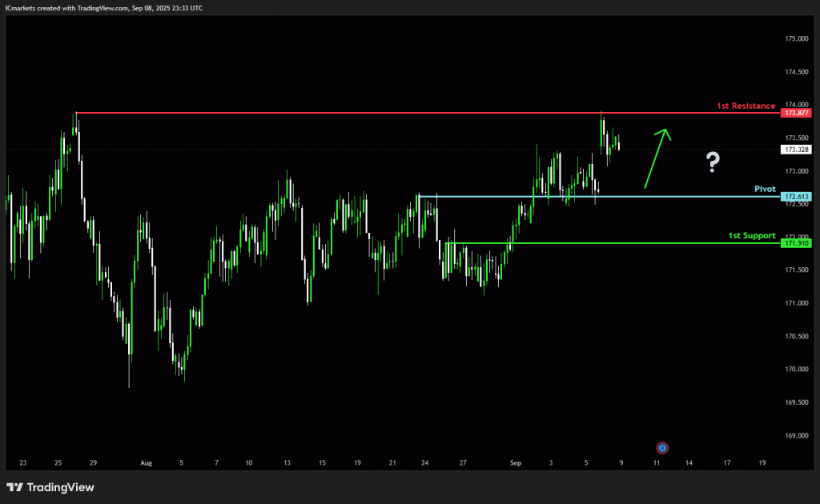Click date 23 on the time axis
This screenshot has height=504, width=820.
tap(22, 462)
